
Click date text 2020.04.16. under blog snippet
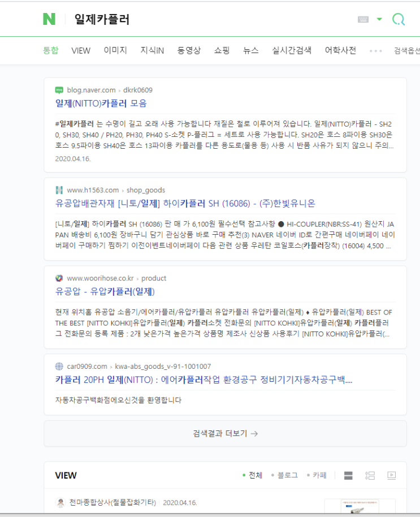(x=73, y=159)
